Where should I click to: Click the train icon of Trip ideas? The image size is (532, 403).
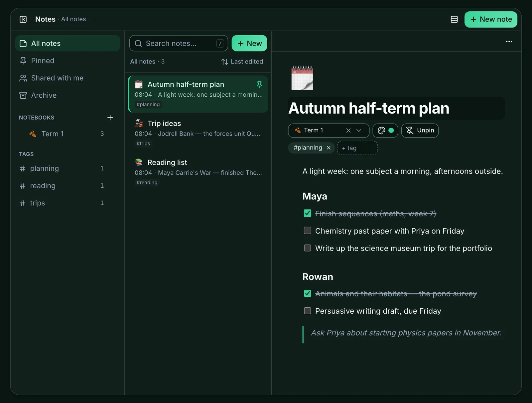[139, 123]
